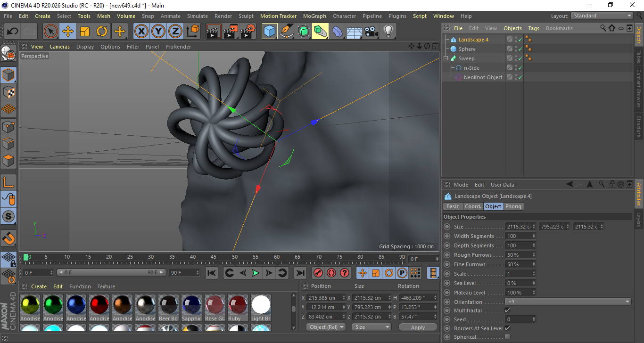Open the MoGraph menu
This screenshot has height=343, width=644.
[314, 16]
